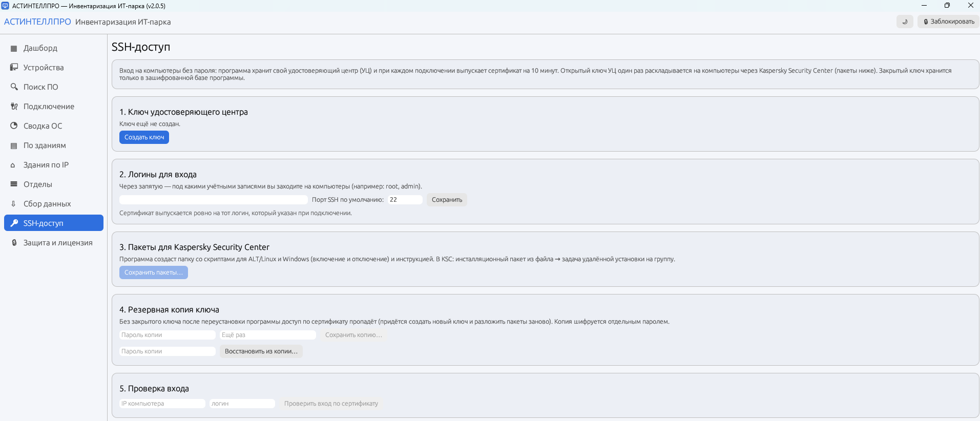This screenshot has height=421, width=980.
Task: Click the SSH-доступ page heading
Action: pyautogui.click(x=141, y=47)
